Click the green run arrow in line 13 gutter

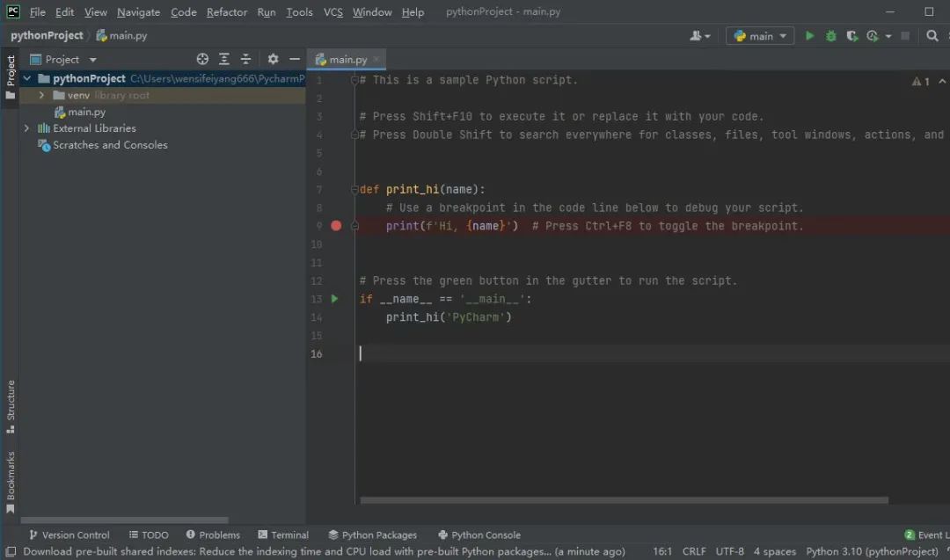click(334, 299)
